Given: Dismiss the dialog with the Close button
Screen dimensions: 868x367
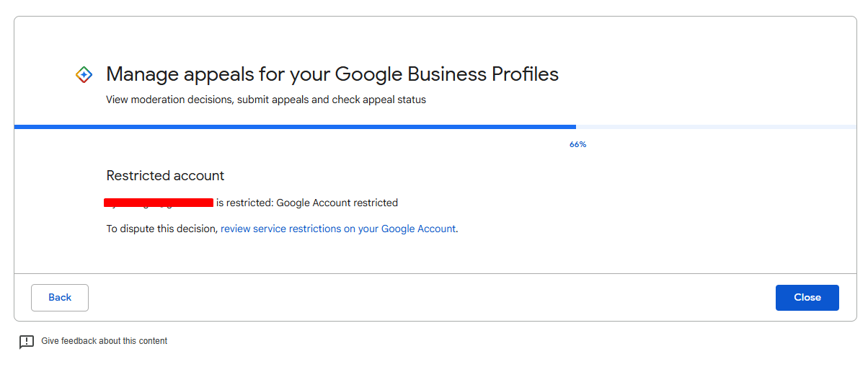Looking at the screenshot, I should (x=807, y=298).
